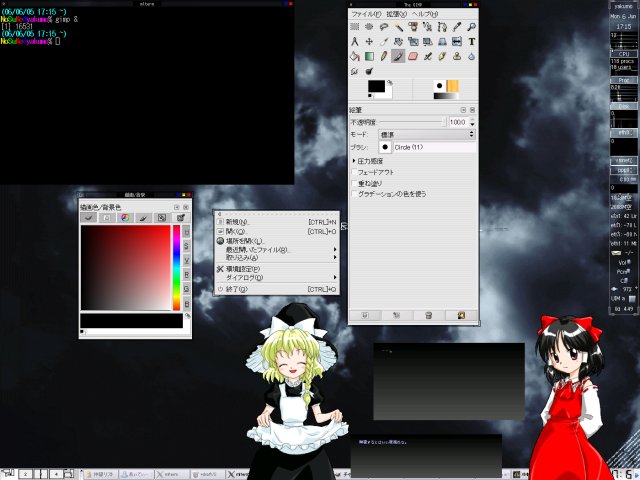
Task: Select the Intelligent Scissors tool
Action: tap(427, 27)
